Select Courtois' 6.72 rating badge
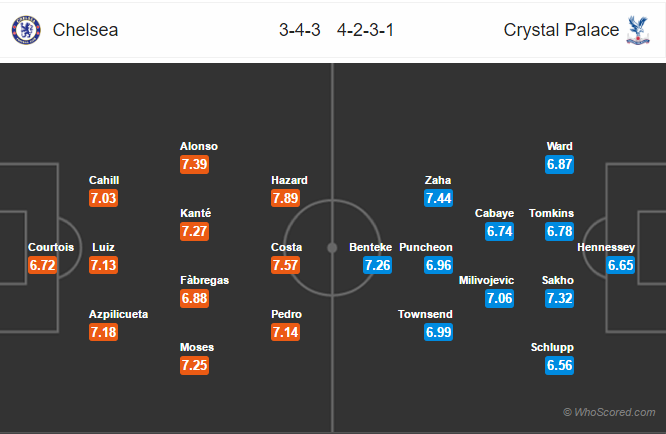666x434 pixels. 42,265
